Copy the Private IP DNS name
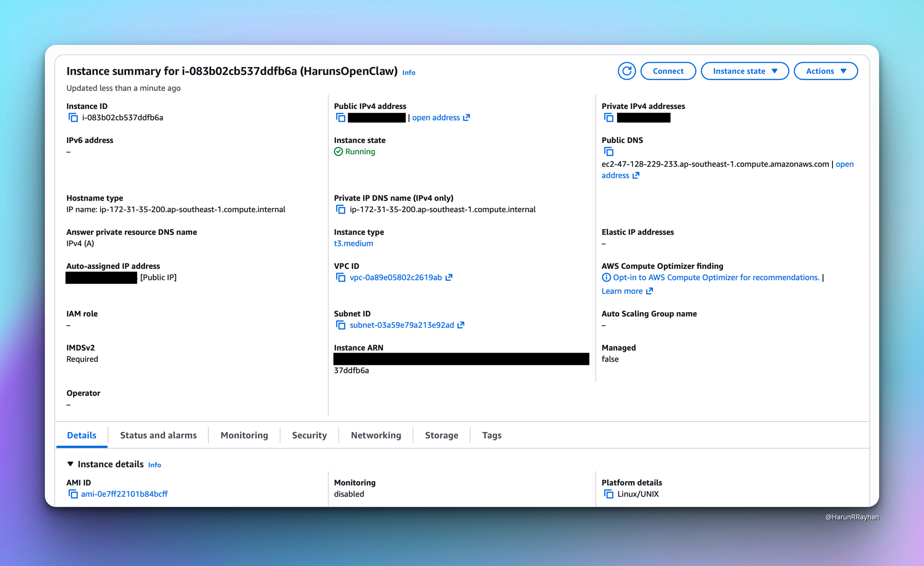Screen dimensions: 924x566 pos(340,210)
